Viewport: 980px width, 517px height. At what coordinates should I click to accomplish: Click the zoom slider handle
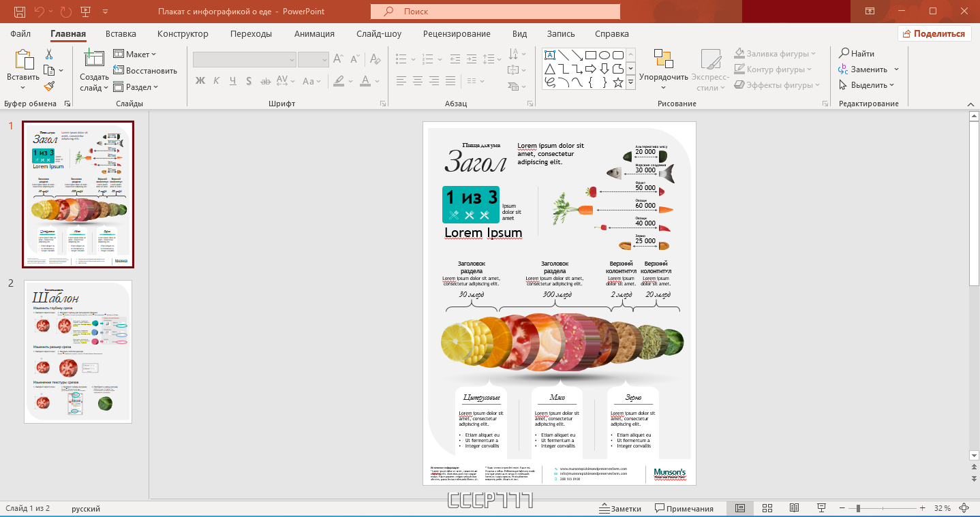(858, 508)
